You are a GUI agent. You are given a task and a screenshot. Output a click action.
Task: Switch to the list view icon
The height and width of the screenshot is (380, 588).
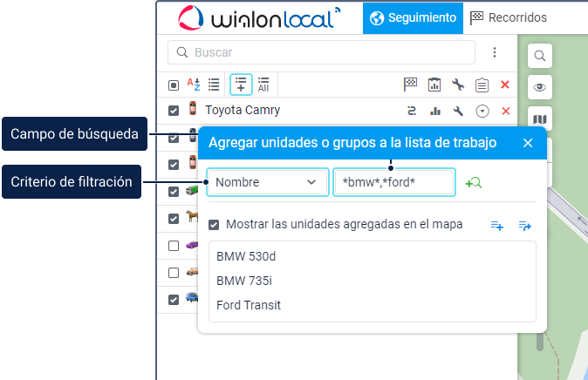point(214,85)
